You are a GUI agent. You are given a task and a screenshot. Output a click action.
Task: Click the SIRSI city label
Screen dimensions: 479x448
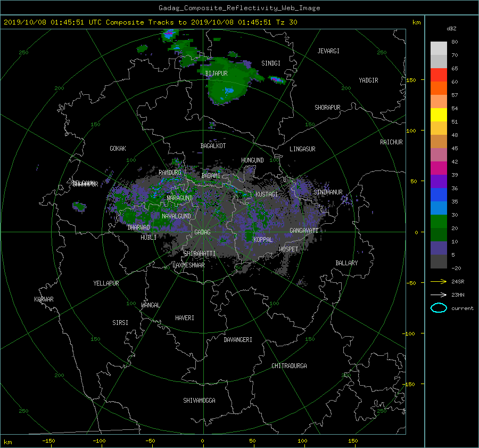pos(120,323)
